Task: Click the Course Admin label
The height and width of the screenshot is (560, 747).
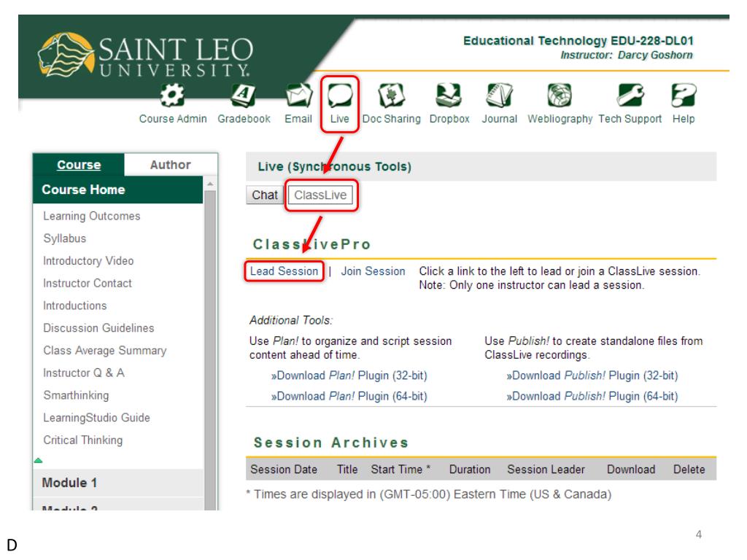Action: (173, 119)
